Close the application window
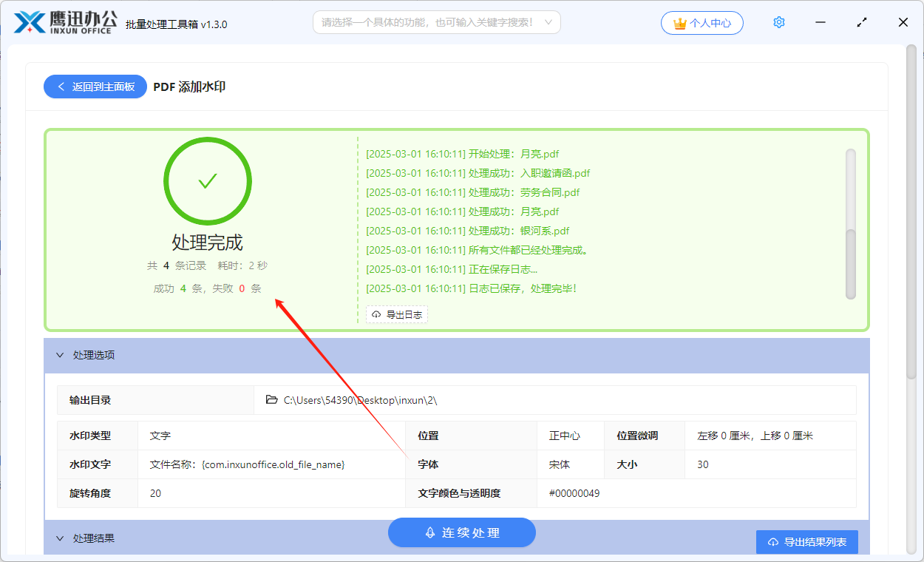This screenshot has height=562, width=924. (903, 23)
